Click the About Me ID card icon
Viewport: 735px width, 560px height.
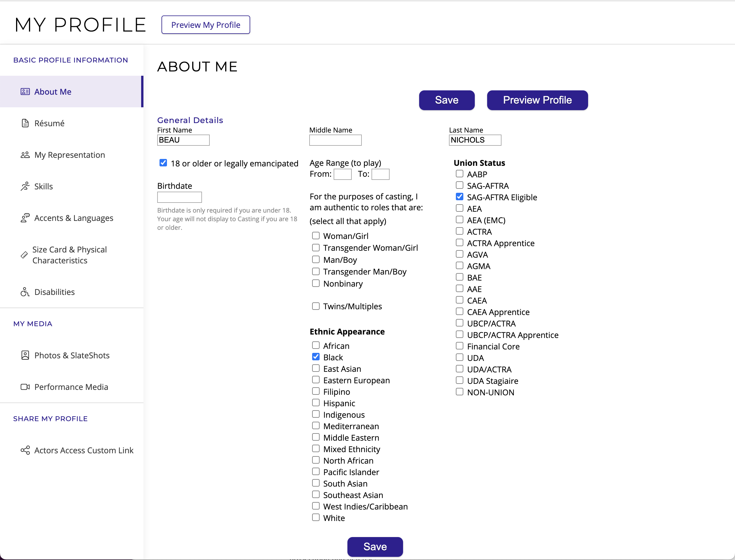point(25,92)
